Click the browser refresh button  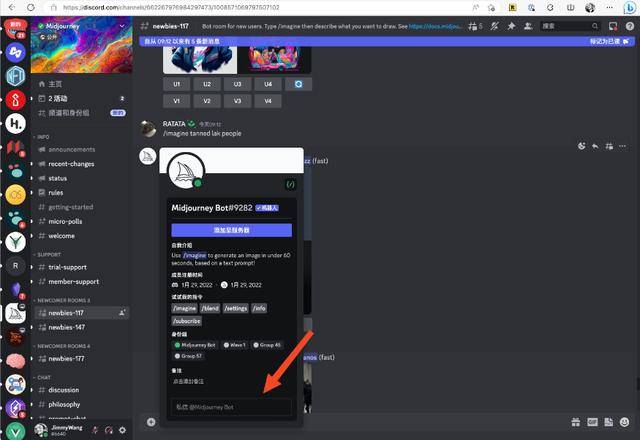coord(31,7)
